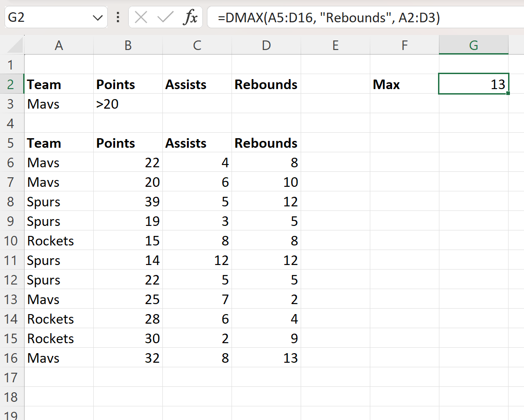Viewport: 524px width, 420px height.
Task: Select cell G2 containing 13
Action: [474, 84]
